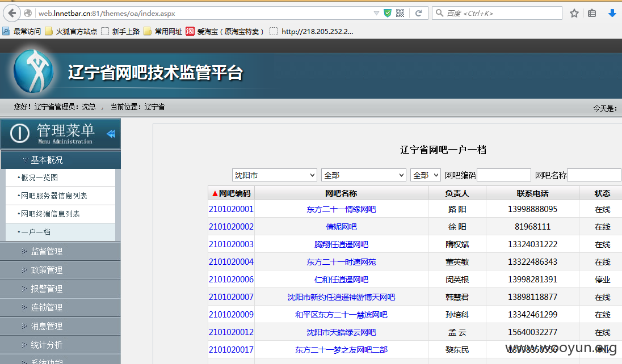The height and width of the screenshot is (364, 622).
Task: Expand the 报警管理 section
Action: [60, 289]
